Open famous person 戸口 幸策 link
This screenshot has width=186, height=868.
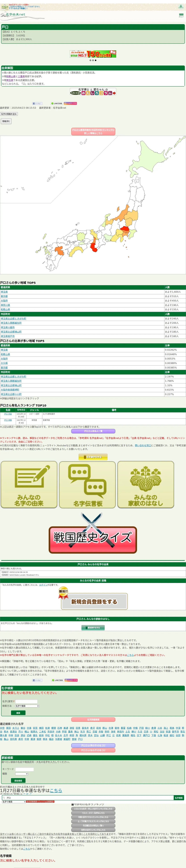(x=8, y=420)
